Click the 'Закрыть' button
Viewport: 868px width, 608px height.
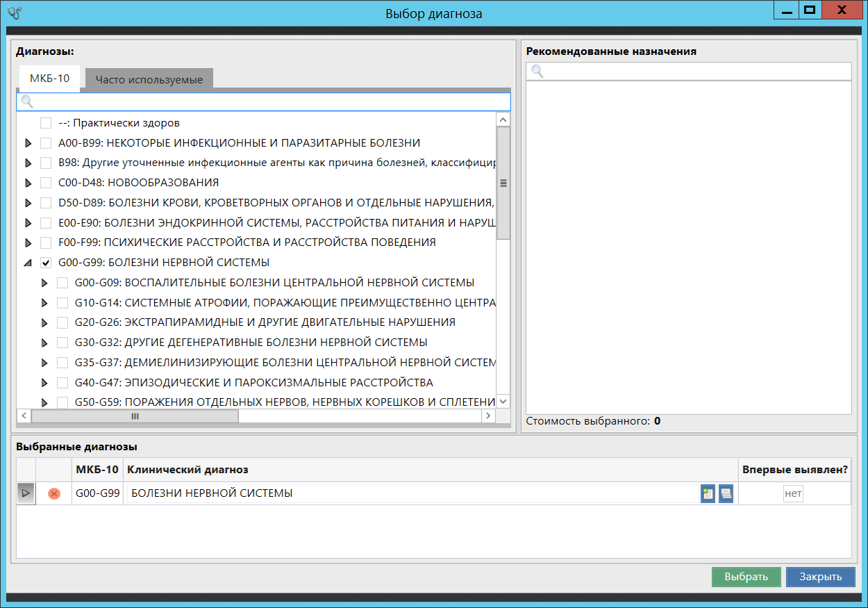pos(820,577)
